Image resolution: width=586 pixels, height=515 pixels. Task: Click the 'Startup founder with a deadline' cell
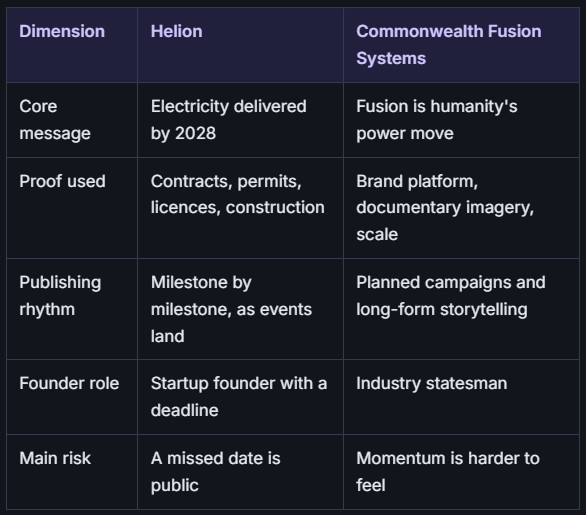point(240,397)
